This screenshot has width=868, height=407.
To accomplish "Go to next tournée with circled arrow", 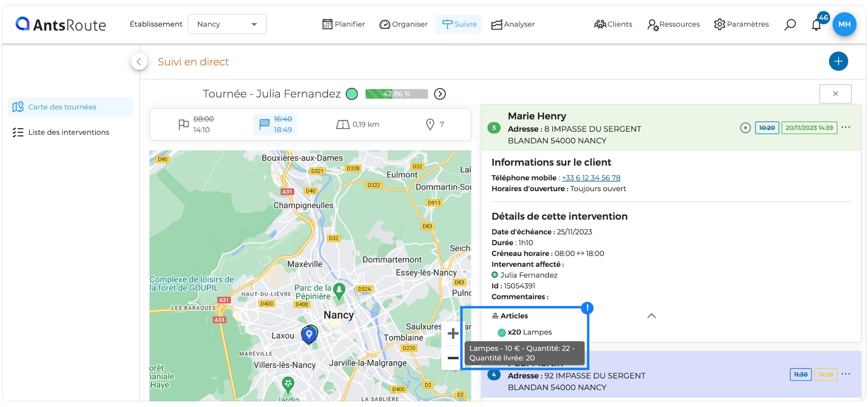I will coord(440,94).
